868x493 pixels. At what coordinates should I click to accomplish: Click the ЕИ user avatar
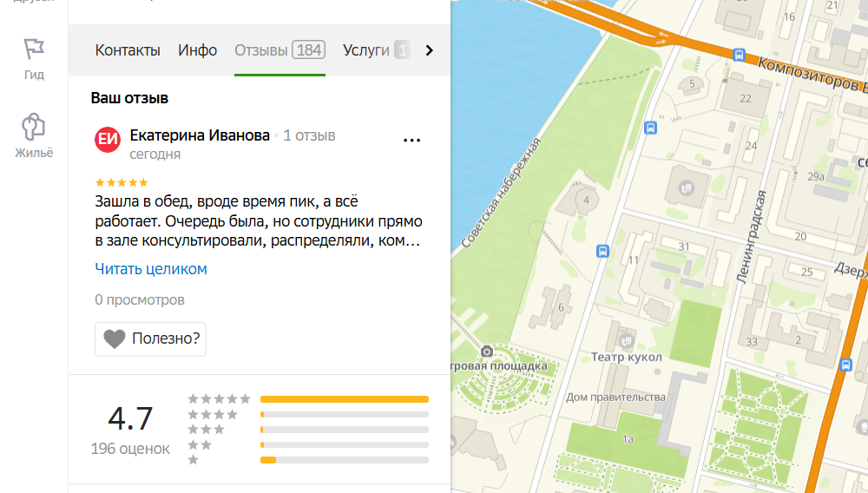pos(108,139)
